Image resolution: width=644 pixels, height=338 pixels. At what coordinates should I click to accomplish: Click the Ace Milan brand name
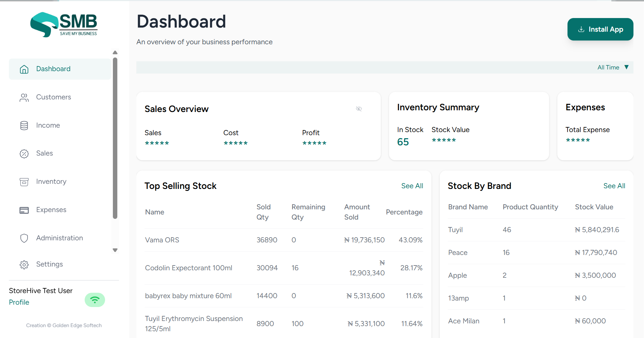pyautogui.click(x=464, y=321)
